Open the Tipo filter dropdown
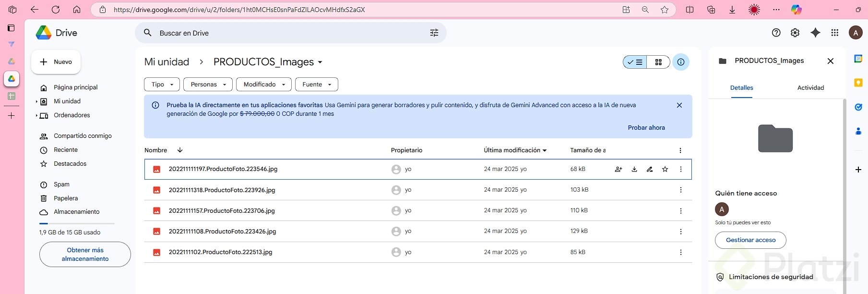 (162, 85)
